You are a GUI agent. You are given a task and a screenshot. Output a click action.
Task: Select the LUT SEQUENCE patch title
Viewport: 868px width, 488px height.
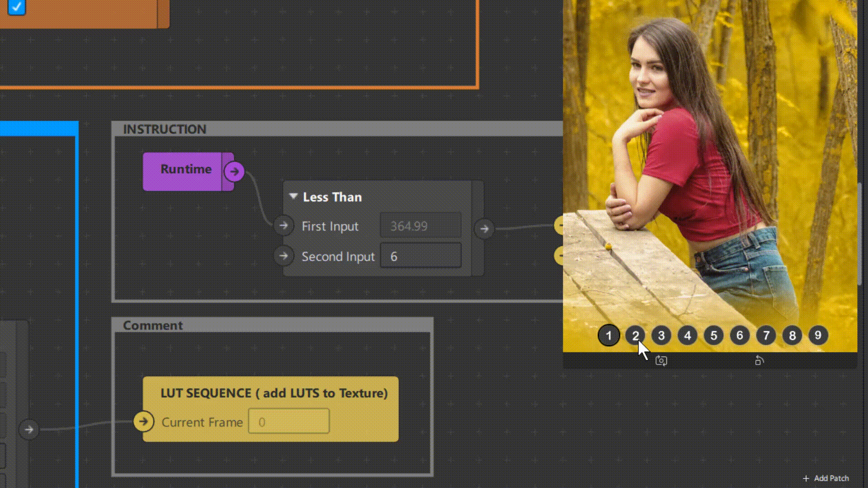click(274, 393)
